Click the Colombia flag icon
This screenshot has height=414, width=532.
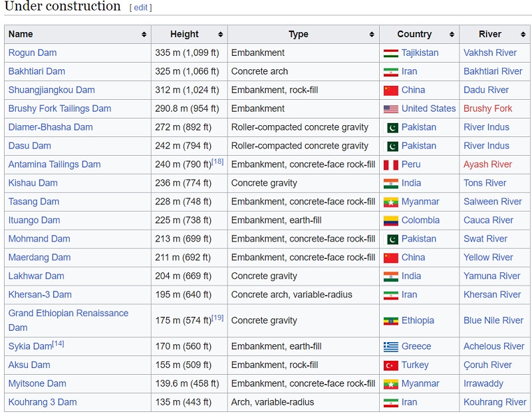[x=391, y=221]
